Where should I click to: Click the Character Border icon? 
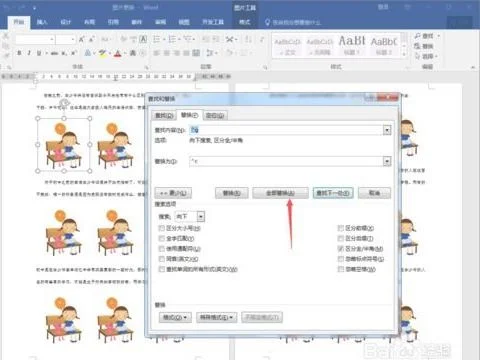click(143, 39)
